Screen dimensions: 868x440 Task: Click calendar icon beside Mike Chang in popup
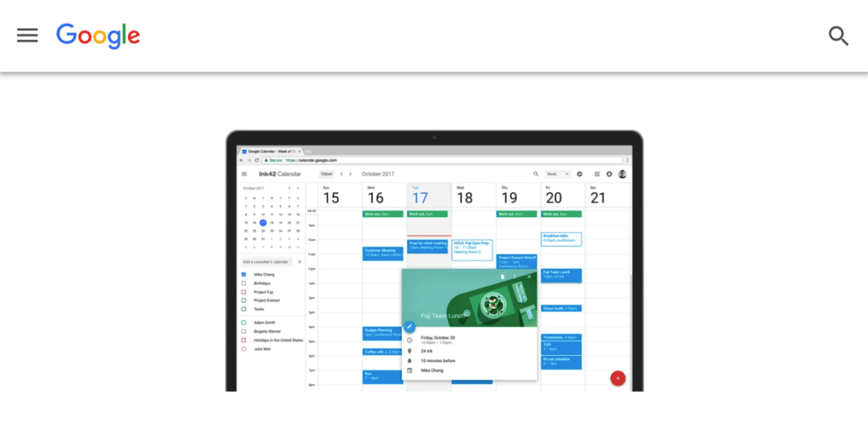point(409,370)
